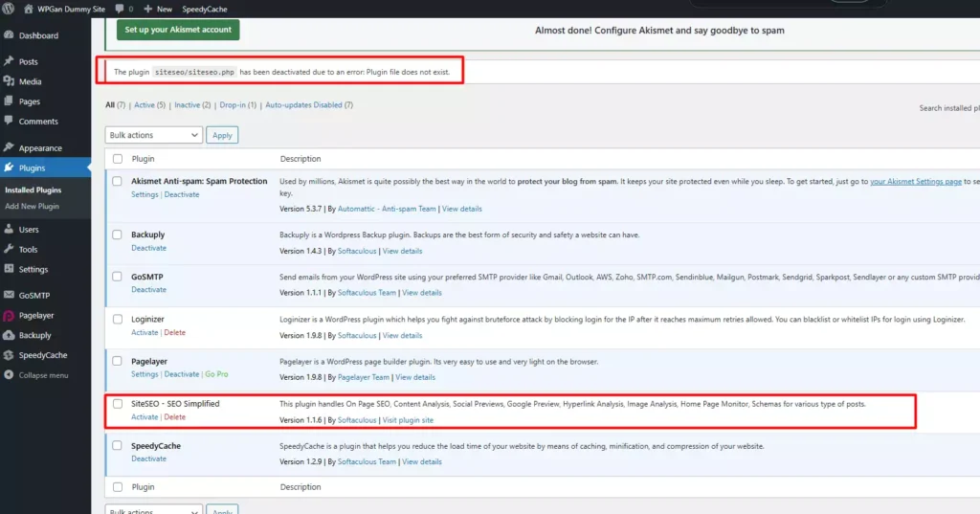Viewport: 980px width, 514px height.
Task: Open Automattic - Anti-spam Team author link
Action: [387, 209]
